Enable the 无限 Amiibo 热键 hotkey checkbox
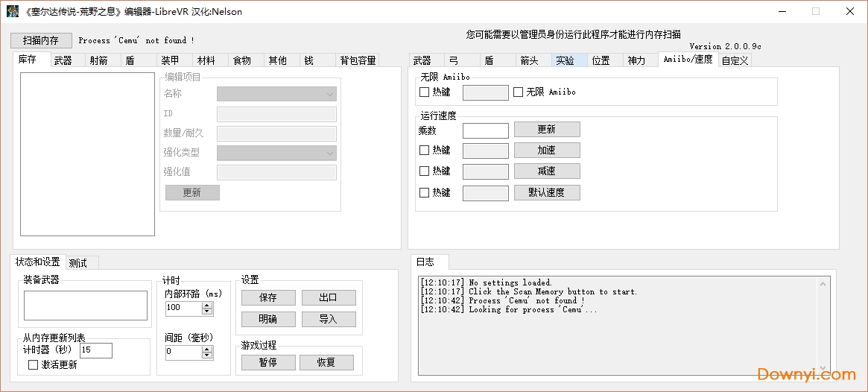868x392 pixels. pos(425,92)
